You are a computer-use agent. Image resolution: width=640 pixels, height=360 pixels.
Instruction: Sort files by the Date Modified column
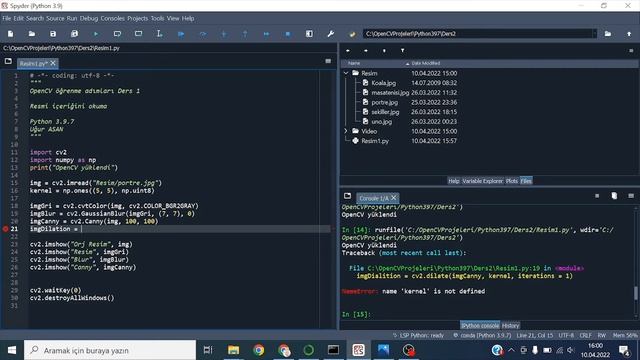425,63
